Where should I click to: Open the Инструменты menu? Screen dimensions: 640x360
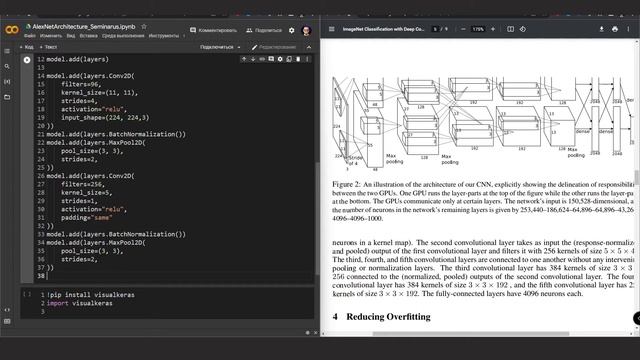pyautogui.click(x=164, y=36)
